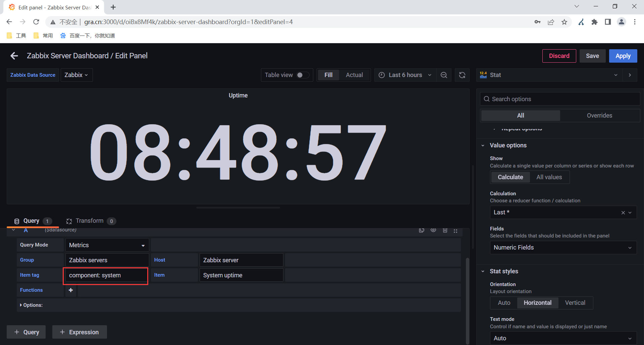
Task: Click the Save button
Action: point(592,56)
